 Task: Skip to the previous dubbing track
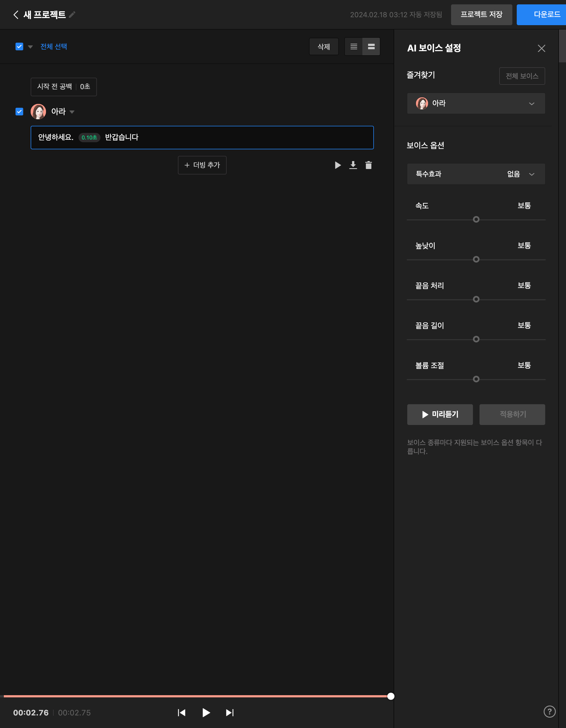181,713
